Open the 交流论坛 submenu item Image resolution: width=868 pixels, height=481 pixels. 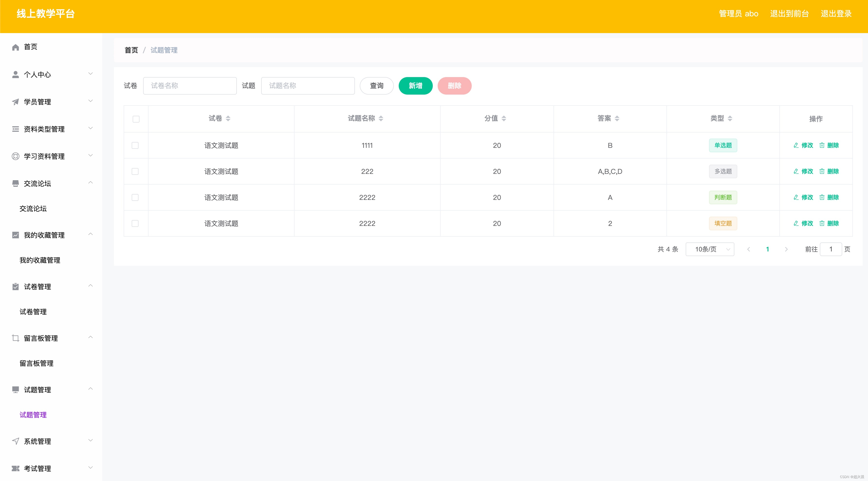pyautogui.click(x=33, y=209)
